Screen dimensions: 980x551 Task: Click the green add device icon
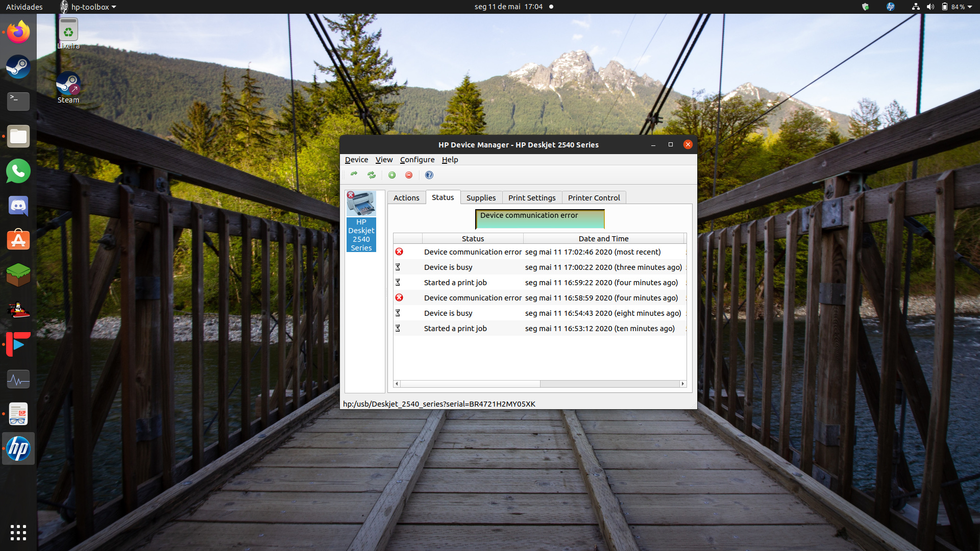coord(392,175)
